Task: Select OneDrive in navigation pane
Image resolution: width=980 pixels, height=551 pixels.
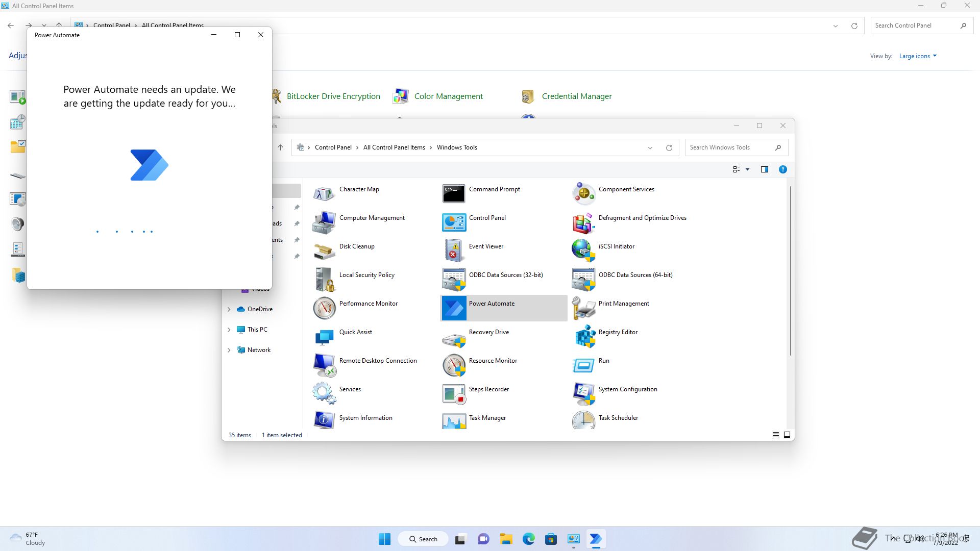Action: pyautogui.click(x=259, y=309)
